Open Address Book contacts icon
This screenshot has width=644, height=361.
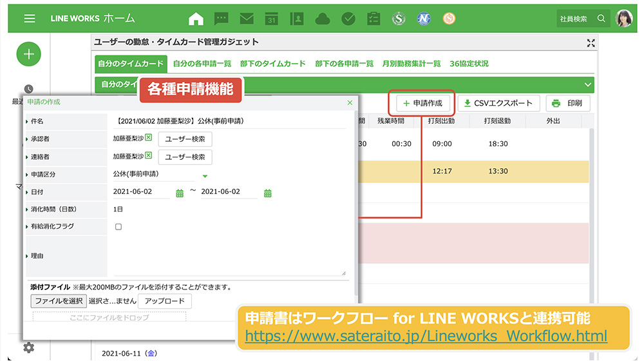click(296, 19)
